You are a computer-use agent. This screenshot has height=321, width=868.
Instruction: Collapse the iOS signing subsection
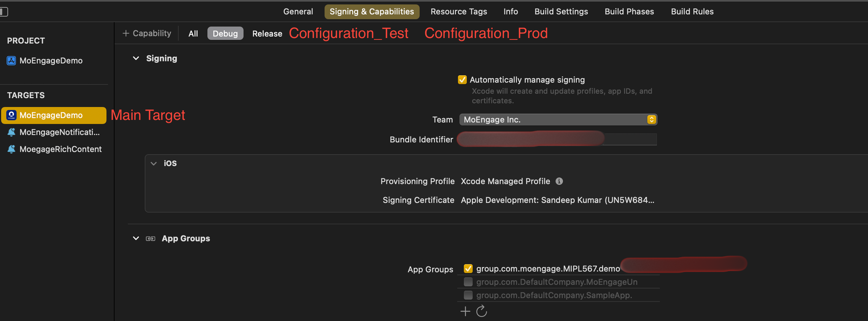pos(154,163)
